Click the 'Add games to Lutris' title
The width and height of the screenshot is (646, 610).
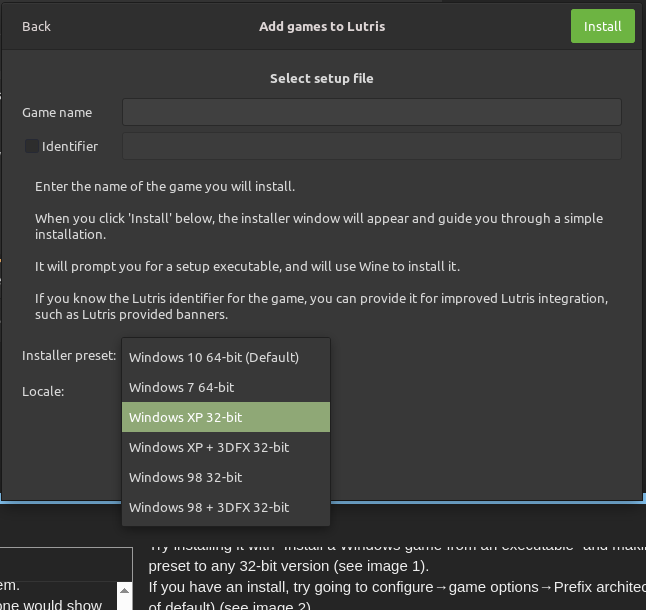click(x=322, y=26)
